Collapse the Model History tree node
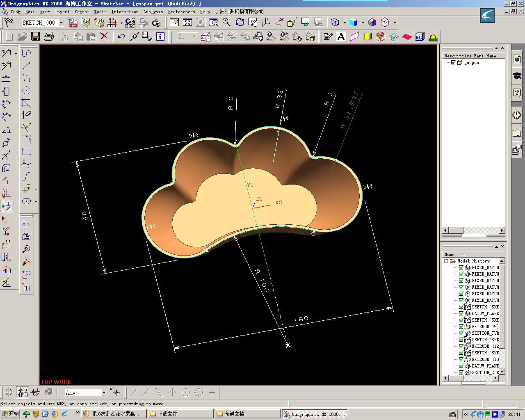Screen dimensions: 525x420 point(446,261)
